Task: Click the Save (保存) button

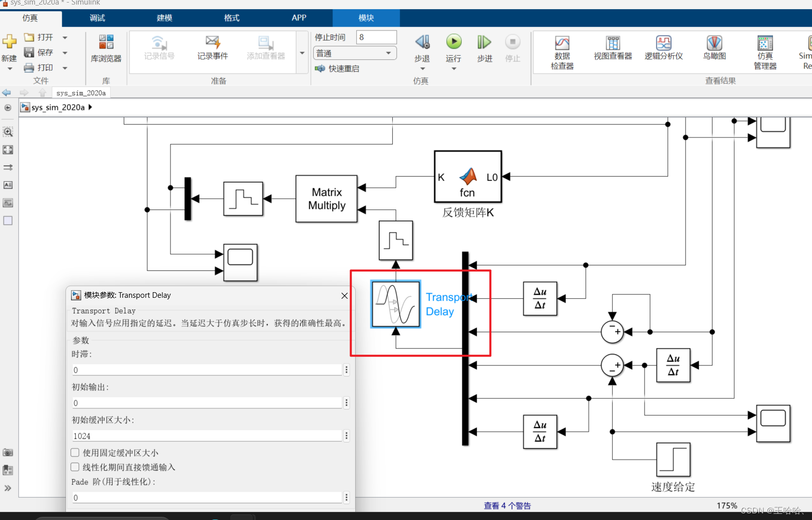Action: (x=39, y=52)
